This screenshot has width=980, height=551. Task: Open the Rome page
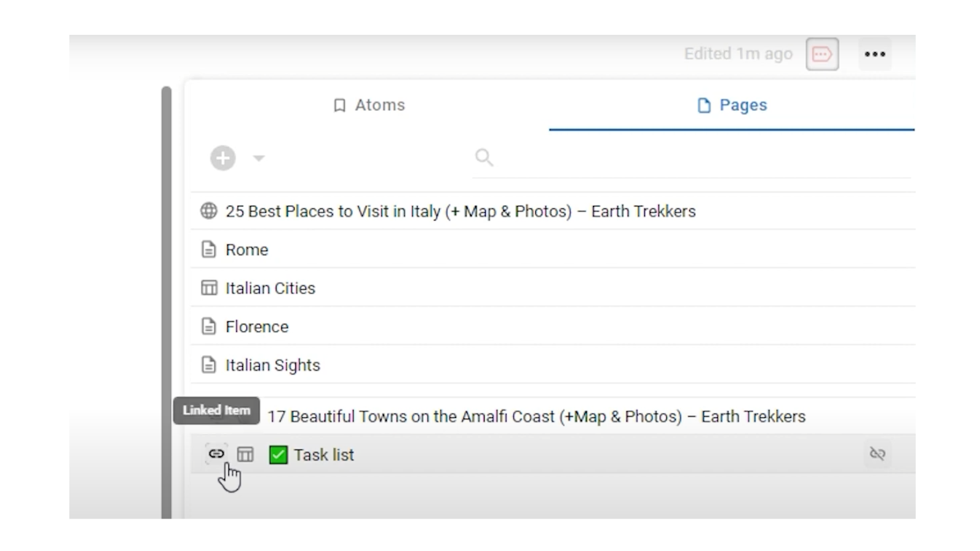click(x=247, y=250)
